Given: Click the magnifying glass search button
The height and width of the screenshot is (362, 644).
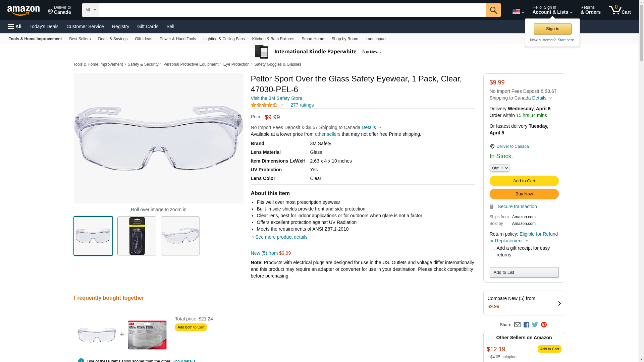Looking at the screenshot, I should click(493, 10).
